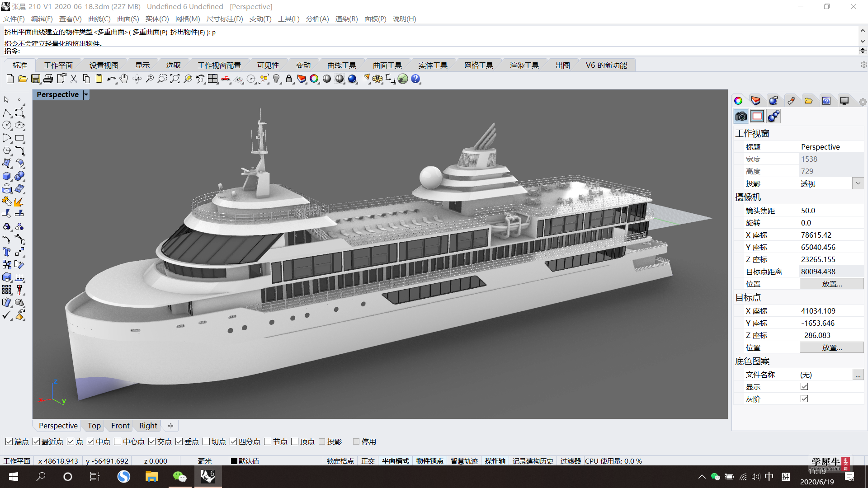Click 放置 button for camera position
Image resolution: width=868 pixels, height=488 pixels.
[831, 284]
